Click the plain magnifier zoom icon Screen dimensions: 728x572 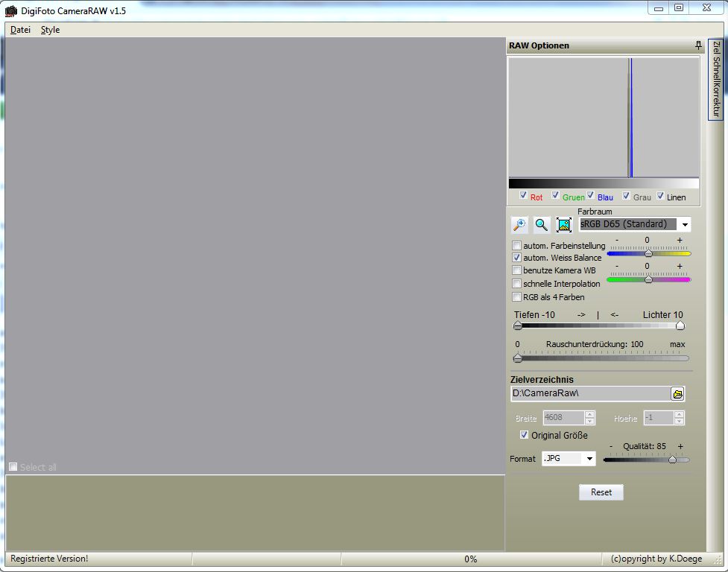pyautogui.click(x=542, y=225)
